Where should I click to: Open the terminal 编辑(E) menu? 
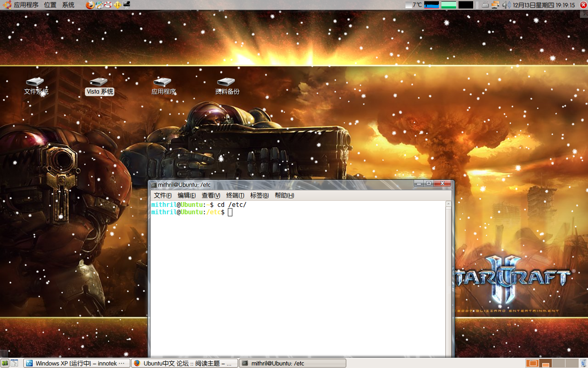187,195
